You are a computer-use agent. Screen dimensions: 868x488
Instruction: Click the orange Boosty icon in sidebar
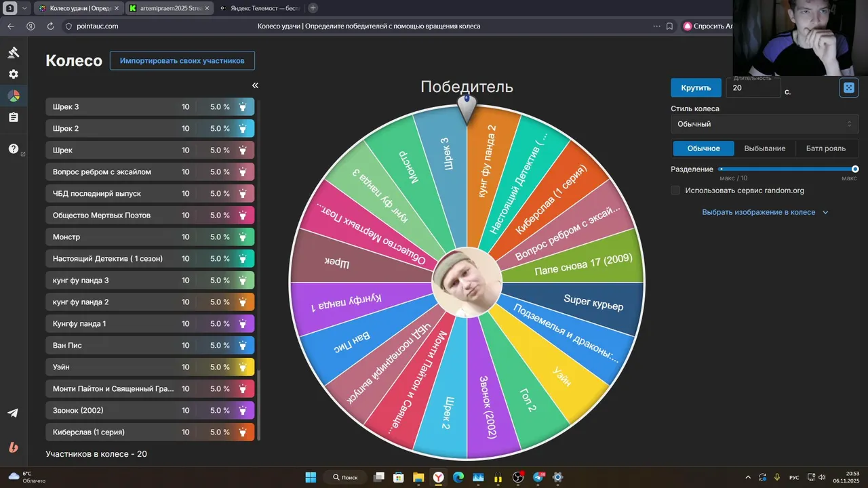(x=14, y=447)
